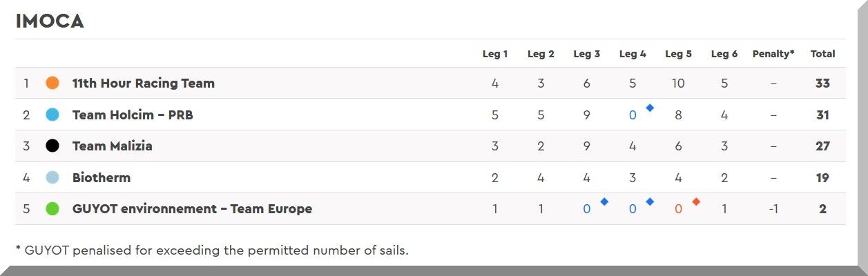Click the green GUYOT environnement dot

[x=52, y=208]
